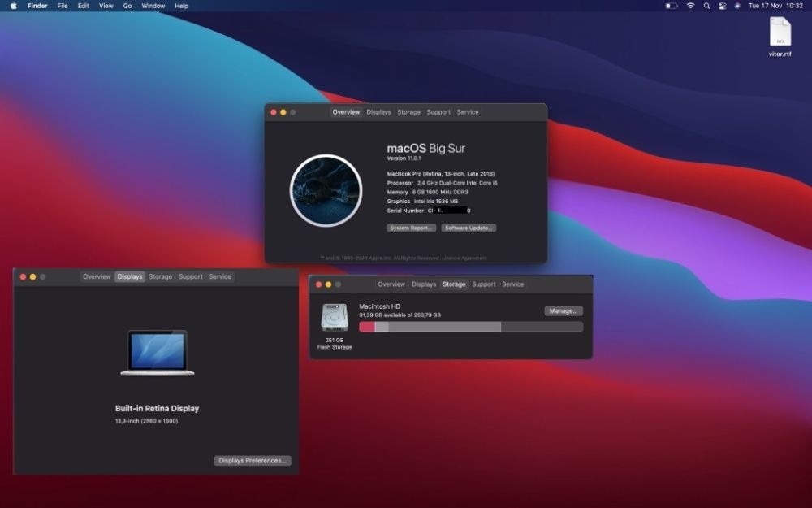Viewport: 812px width, 508px height.
Task: Click the date and time Tue 17 Nov
Action: tap(775, 6)
